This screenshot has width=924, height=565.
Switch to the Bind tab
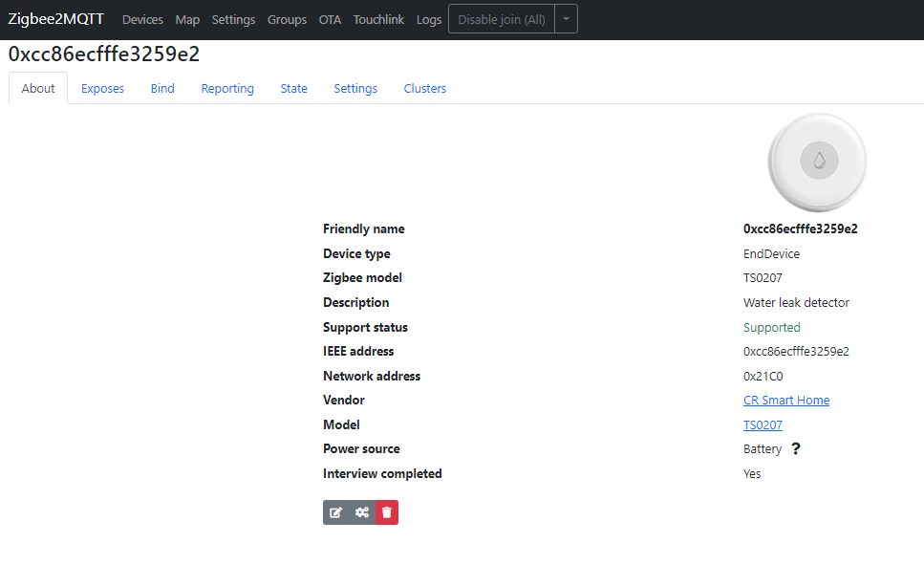tap(162, 89)
